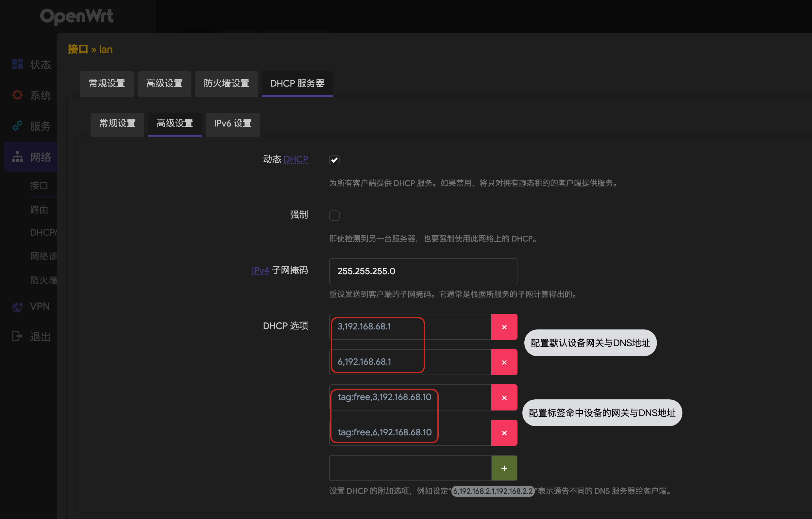The width and height of the screenshot is (812, 519).
Task: Remove the 3,192.168.68.1 DHCP option
Action: pos(504,327)
